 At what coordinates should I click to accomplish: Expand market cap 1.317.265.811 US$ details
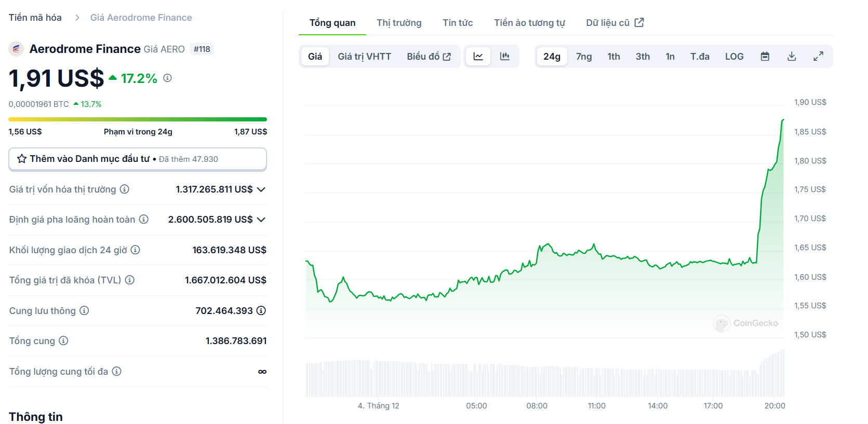(x=261, y=189)
